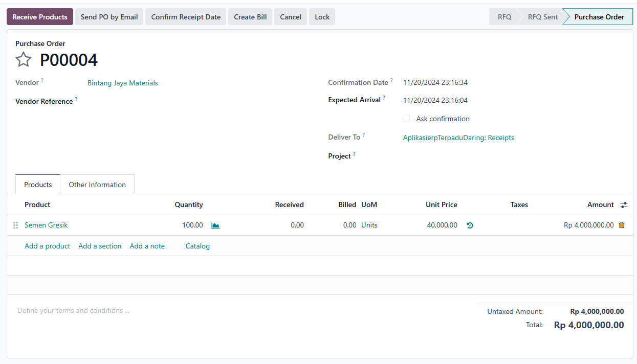Enable the Ask confirmation checkbox
Screen dimensions: 637x364
(x=406, y=118)
